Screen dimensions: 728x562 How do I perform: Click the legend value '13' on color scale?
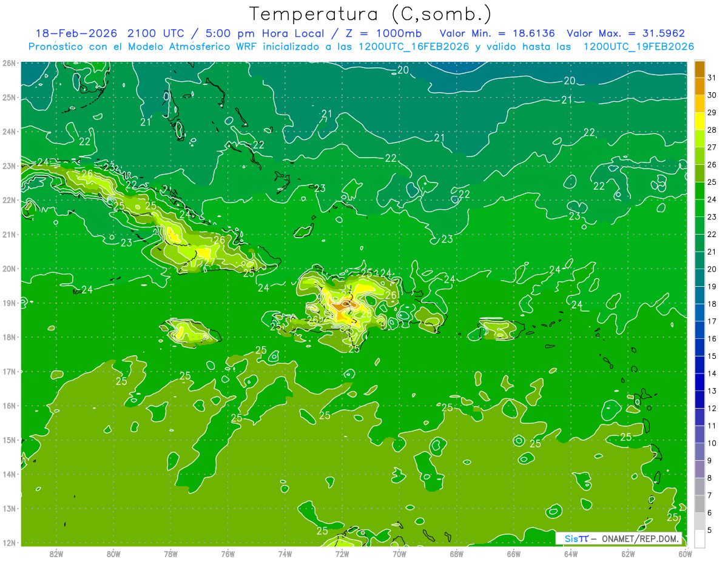(712, 391)
